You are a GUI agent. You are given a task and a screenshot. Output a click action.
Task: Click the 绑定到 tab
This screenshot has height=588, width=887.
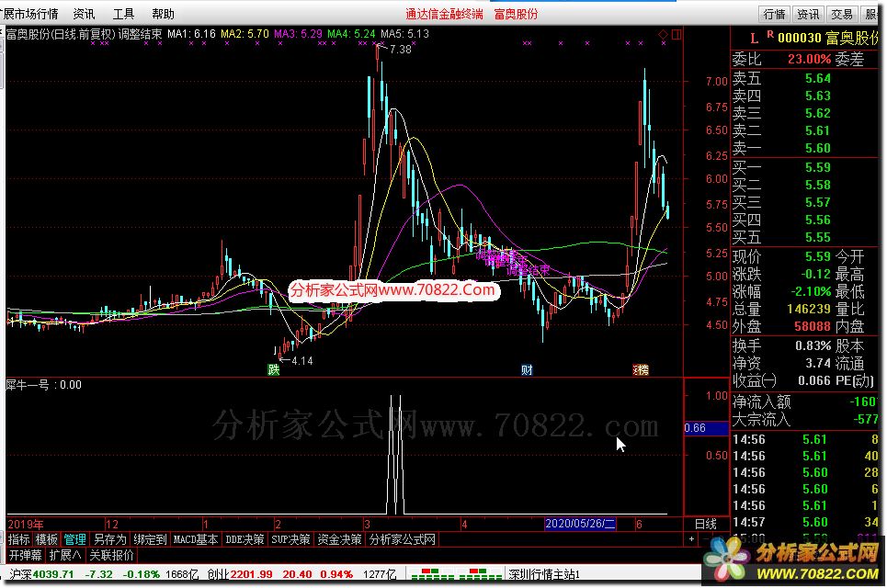point(150,539)
